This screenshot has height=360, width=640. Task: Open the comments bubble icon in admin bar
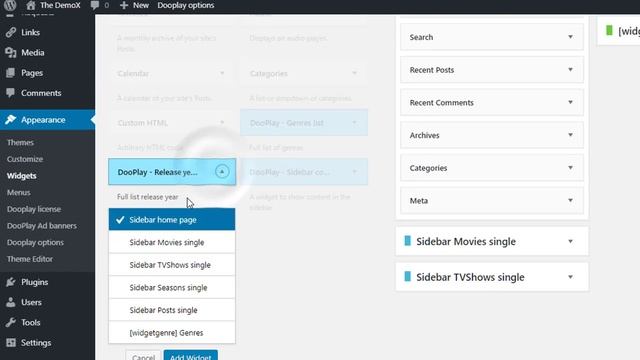click(95, 5)
